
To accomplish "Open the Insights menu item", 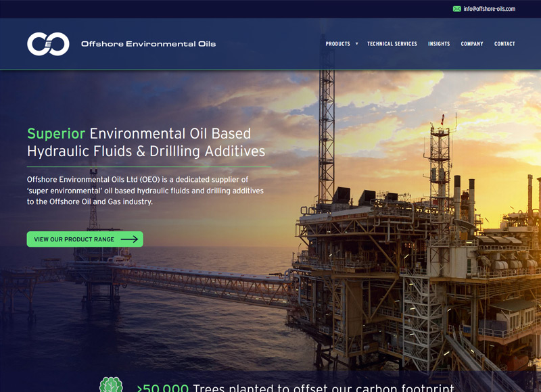I will [439, 44].
